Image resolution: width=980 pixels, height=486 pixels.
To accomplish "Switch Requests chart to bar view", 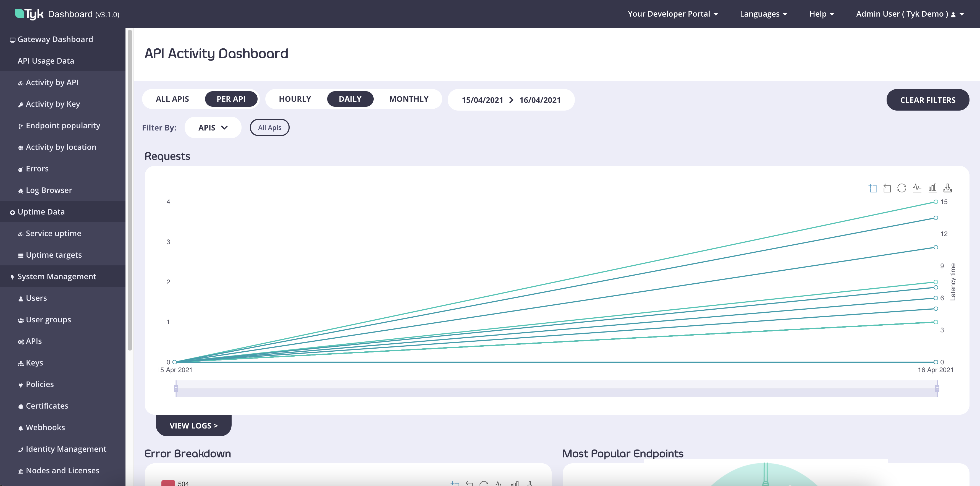I will click(932, 188).
